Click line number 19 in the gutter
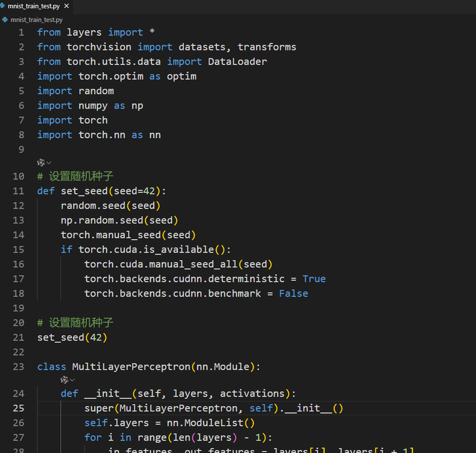Image resolution: width=476 pixels, height=453 pixels. [18, 308]
